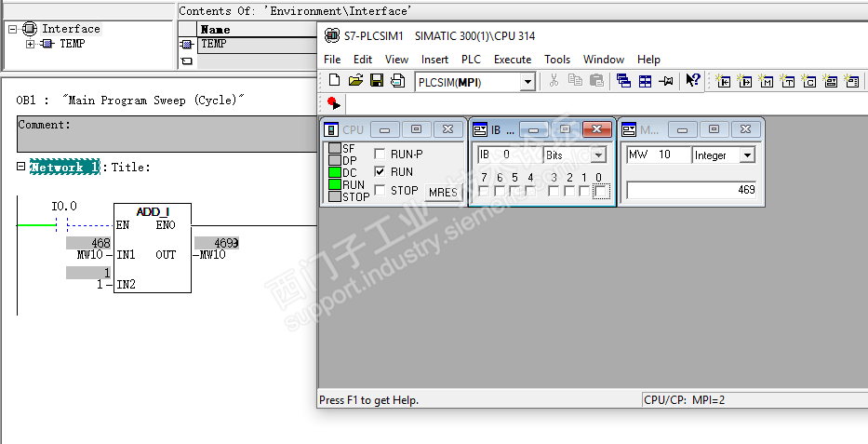The image size is (868, 444).
Task: Tile the sub-windows using the tile icon
Action: point(645,81)
